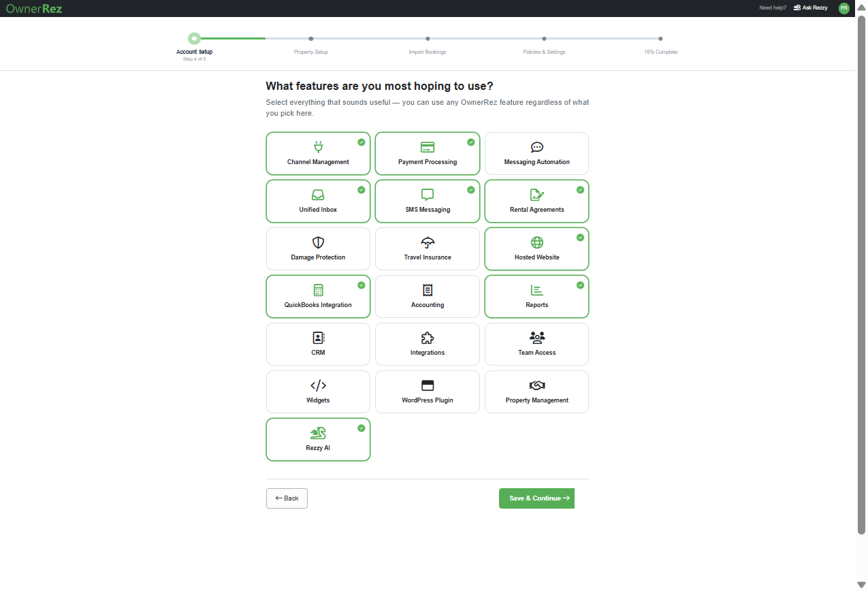Image resolution: width=868 pixels, height=591 pixels.
Task: Click the page vertical scrollbar thumb
Action: pos(861,274)
